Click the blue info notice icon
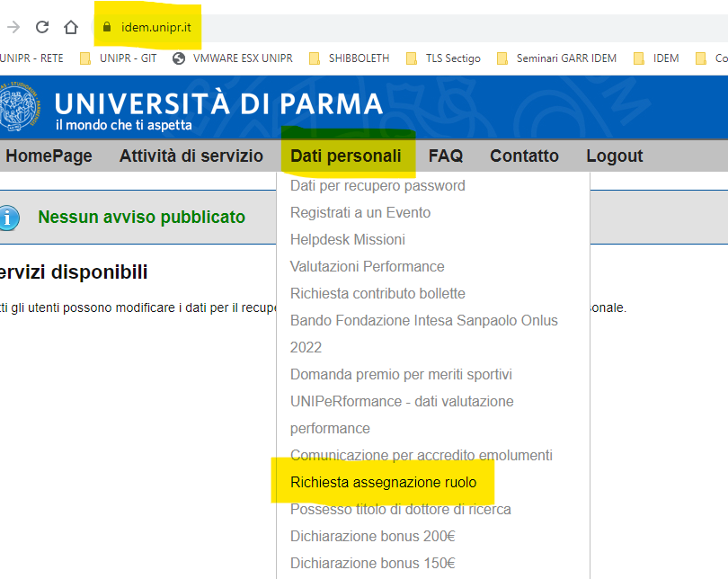The width and height of the screenshot is (728, 579). click(9, 218)
